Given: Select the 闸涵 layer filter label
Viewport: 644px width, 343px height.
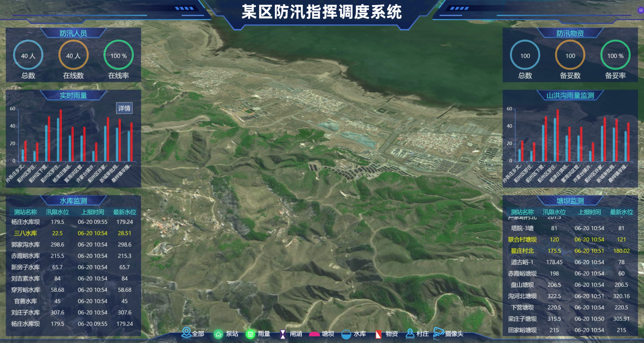Looking at the screenshot, I should (296, 334).
